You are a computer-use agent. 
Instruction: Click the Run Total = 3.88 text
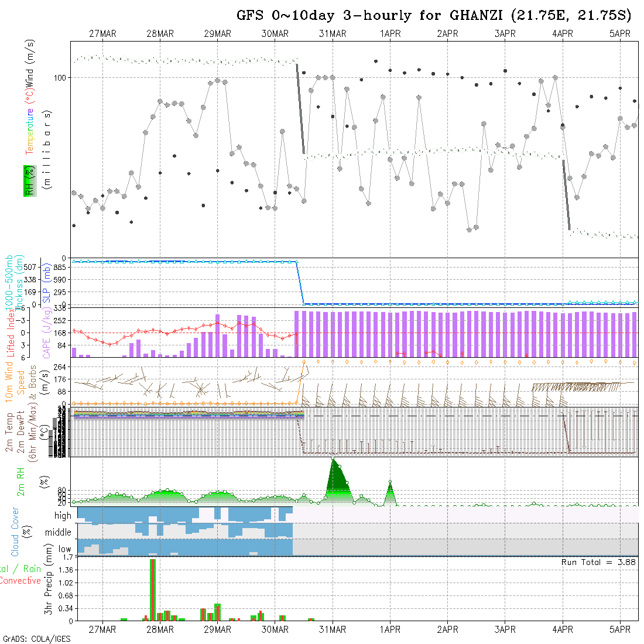pyautogui.click(x=598, y=562)
